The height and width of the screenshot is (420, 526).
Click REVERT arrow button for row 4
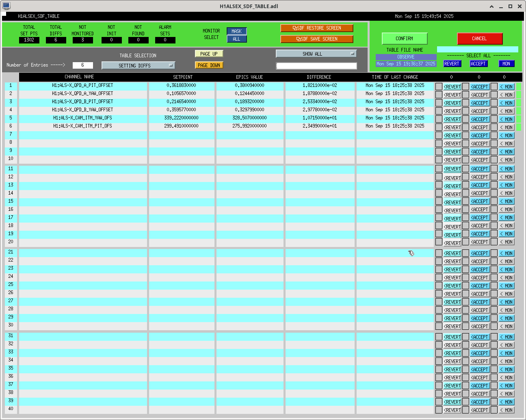tap(452, 111)
